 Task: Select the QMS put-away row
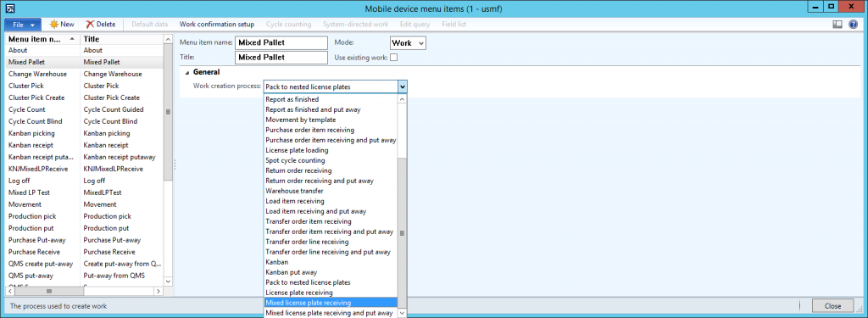click(84, 276)
